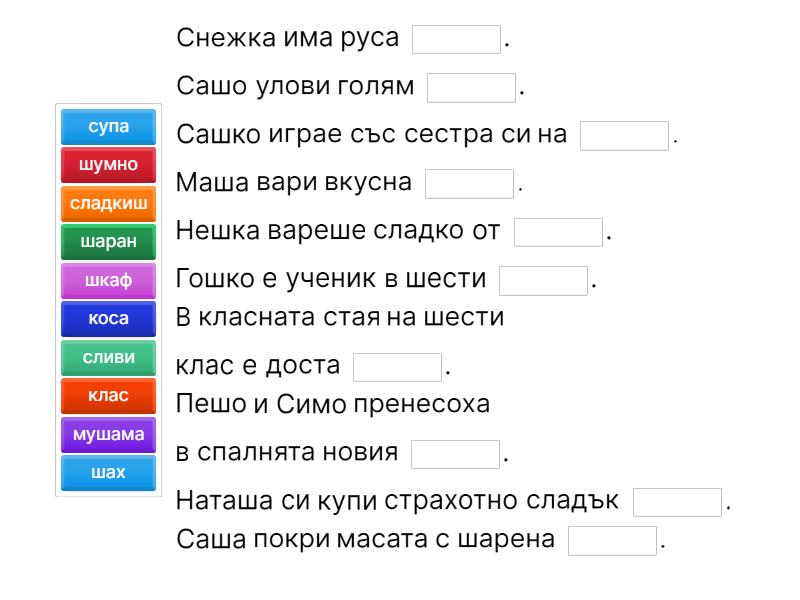Screen dimensions: 800x600
Task: Select the red 'шумно' word tile
Action: [108, 165]
